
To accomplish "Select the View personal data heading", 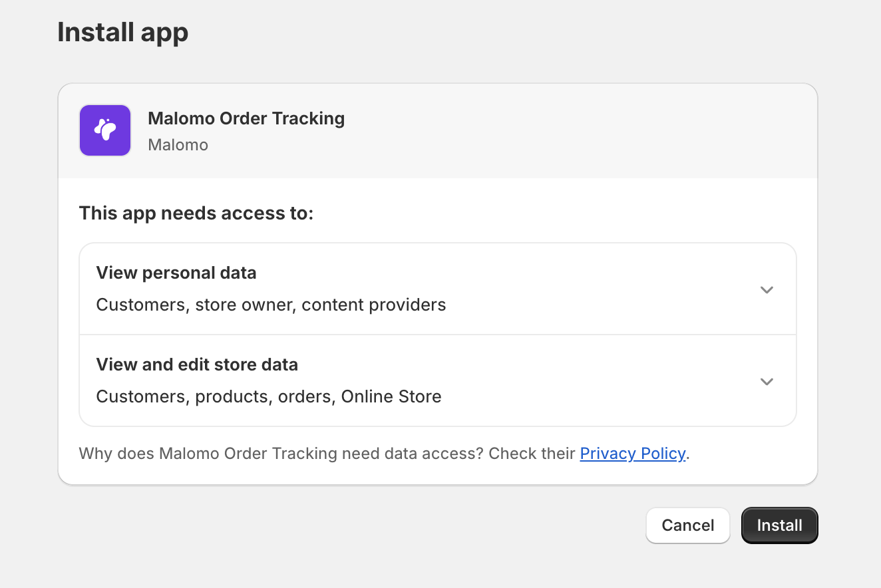I will 176,273.
